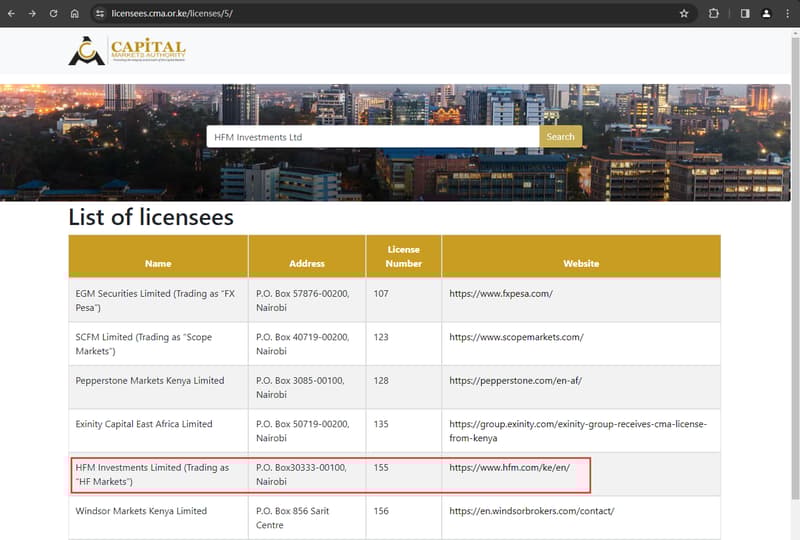This screenshot has height=540, width=800.
Task: Open the browser home page
Action: (x=75, y=13)
